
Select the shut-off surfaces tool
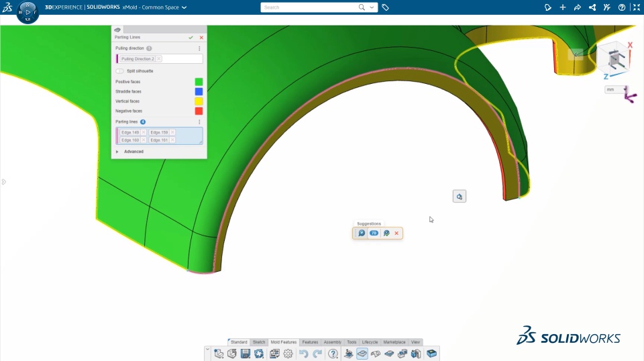[x=376, y=354]
